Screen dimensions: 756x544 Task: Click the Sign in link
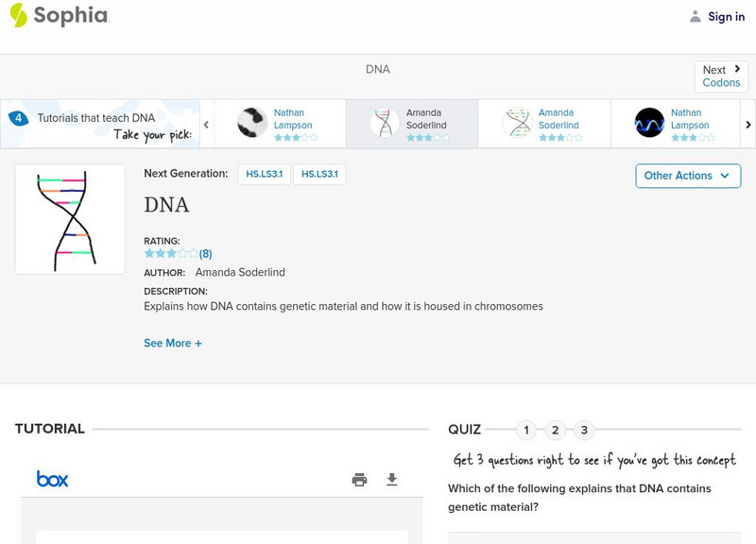pos(726,16)
